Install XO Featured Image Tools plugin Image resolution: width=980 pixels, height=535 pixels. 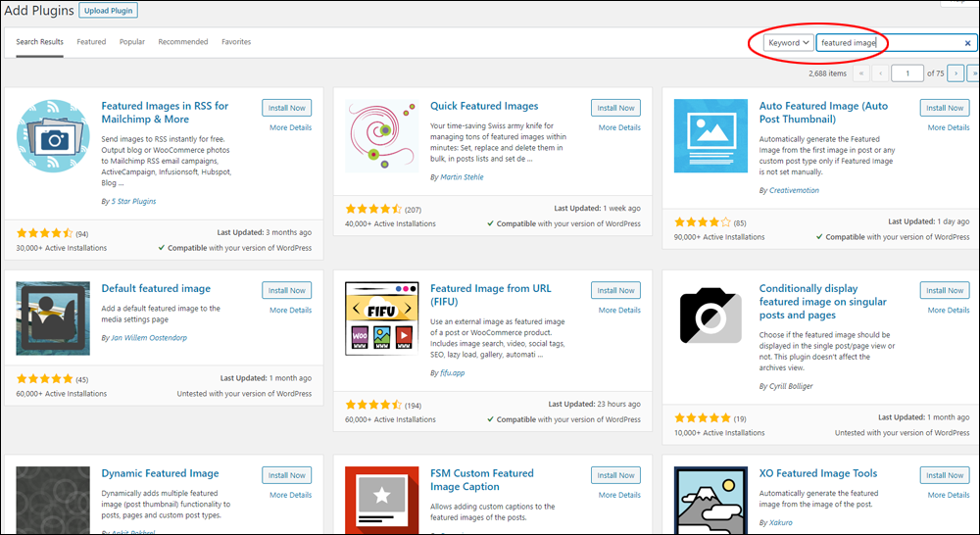coord(945,475)
